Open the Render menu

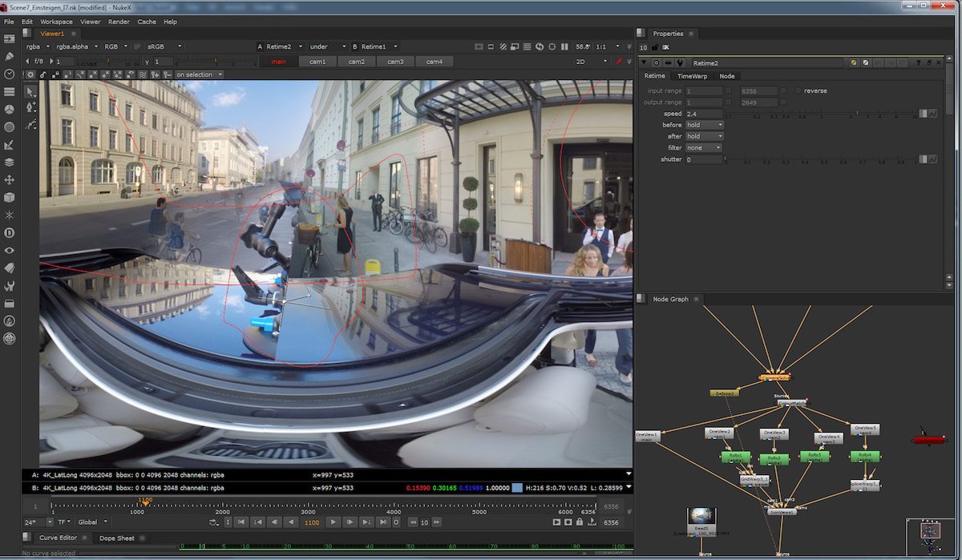pos(119,22)
